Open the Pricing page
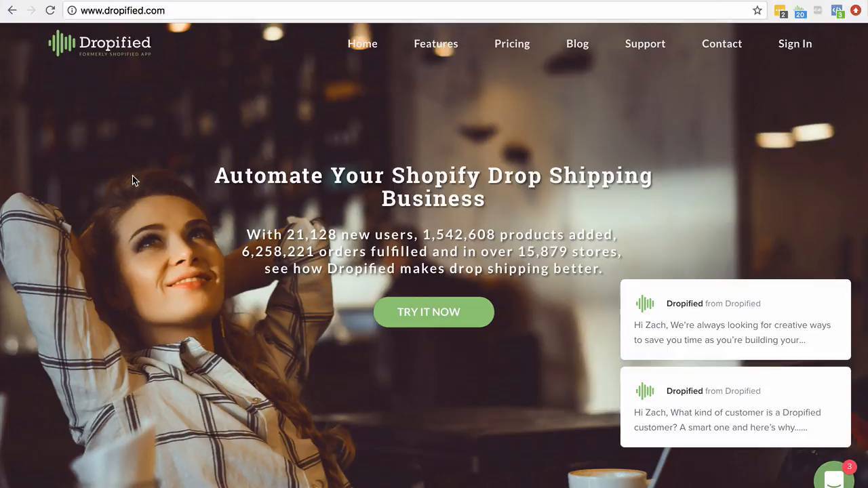 tap(512, 43)
